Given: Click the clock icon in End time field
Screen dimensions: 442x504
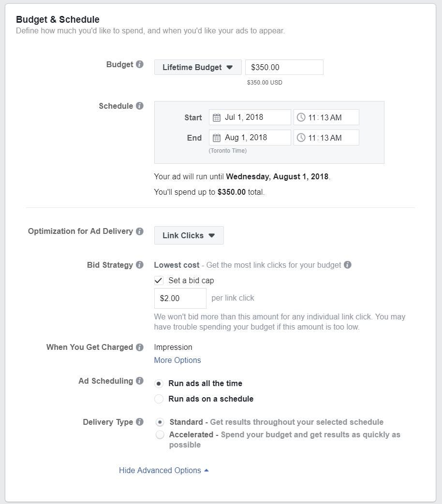Looking at the screenshot, I should [301, 138].
